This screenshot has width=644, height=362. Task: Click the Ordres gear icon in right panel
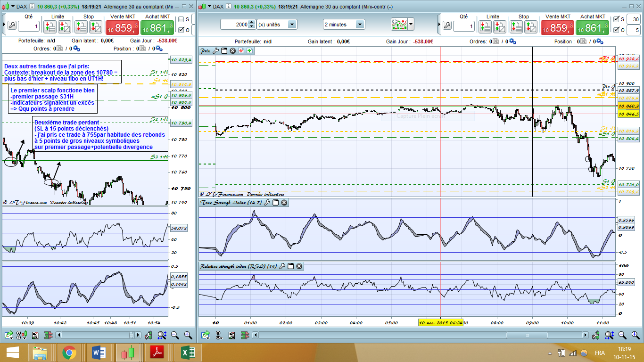[512, 41]
